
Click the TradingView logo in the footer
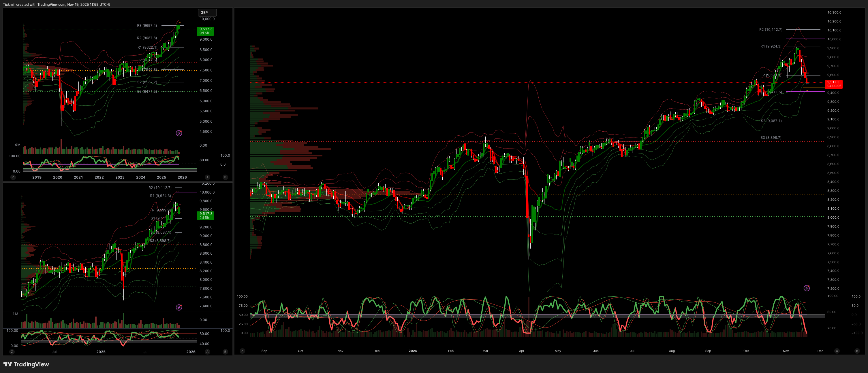(x=8, y=365)
